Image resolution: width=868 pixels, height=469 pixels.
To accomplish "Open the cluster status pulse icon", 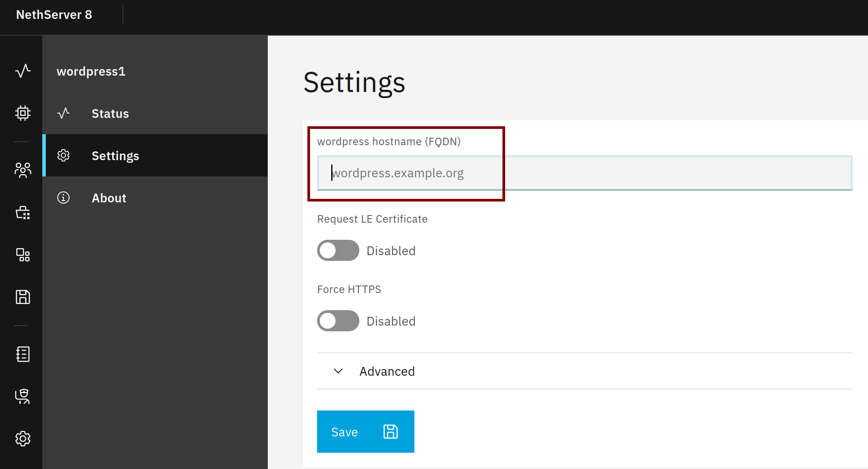I will [22, 71].
